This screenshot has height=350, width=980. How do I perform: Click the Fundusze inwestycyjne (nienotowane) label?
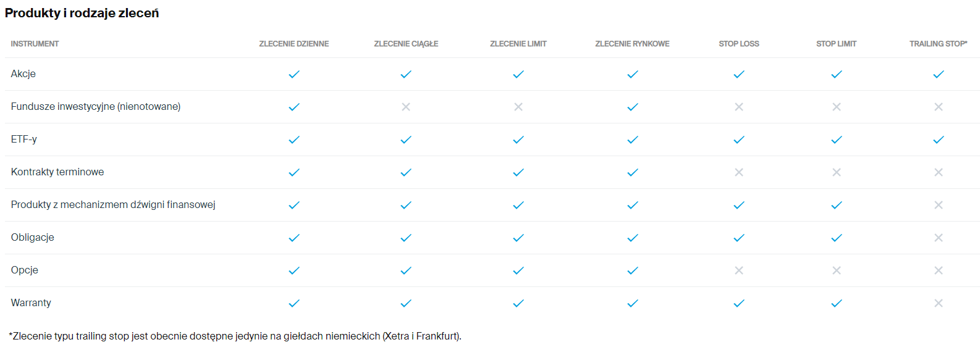[x=96, y=107]
